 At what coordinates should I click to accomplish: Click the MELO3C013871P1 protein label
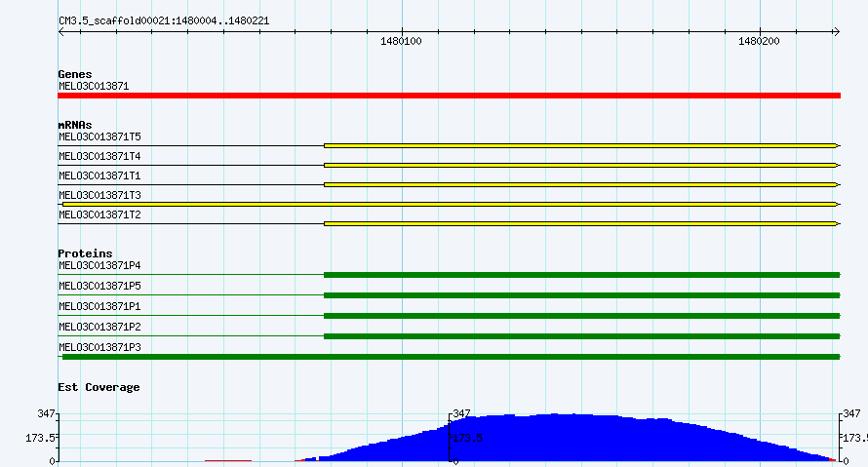99,306
